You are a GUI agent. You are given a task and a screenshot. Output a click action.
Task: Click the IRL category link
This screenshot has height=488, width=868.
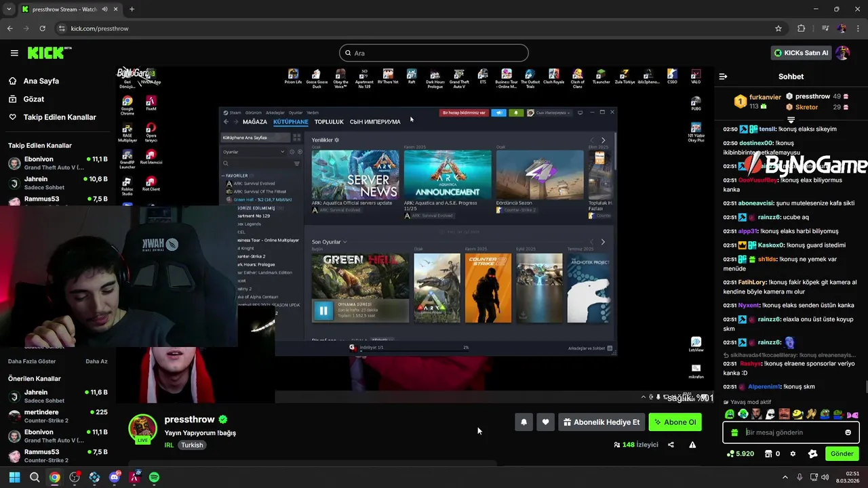point(169,445)
